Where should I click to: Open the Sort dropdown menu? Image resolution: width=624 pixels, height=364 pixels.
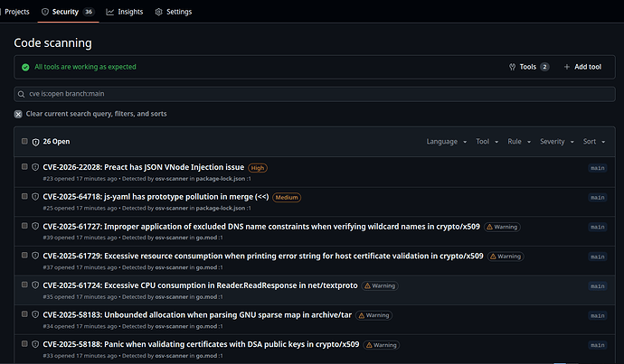[x=594, y=142]
